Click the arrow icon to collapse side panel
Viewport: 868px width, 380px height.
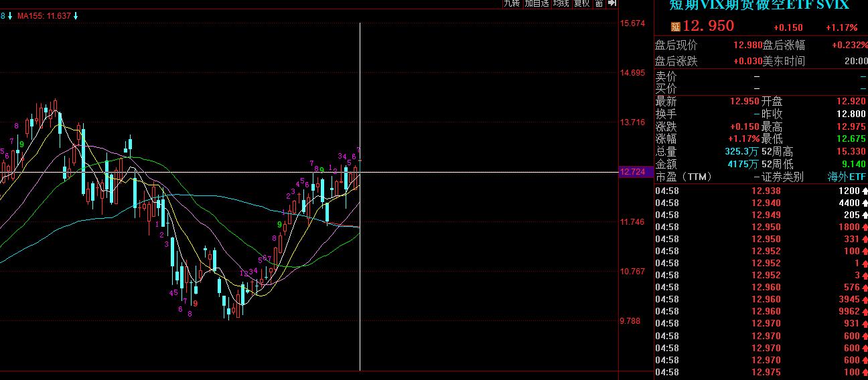pyautogui.click(x=611, y=3)
